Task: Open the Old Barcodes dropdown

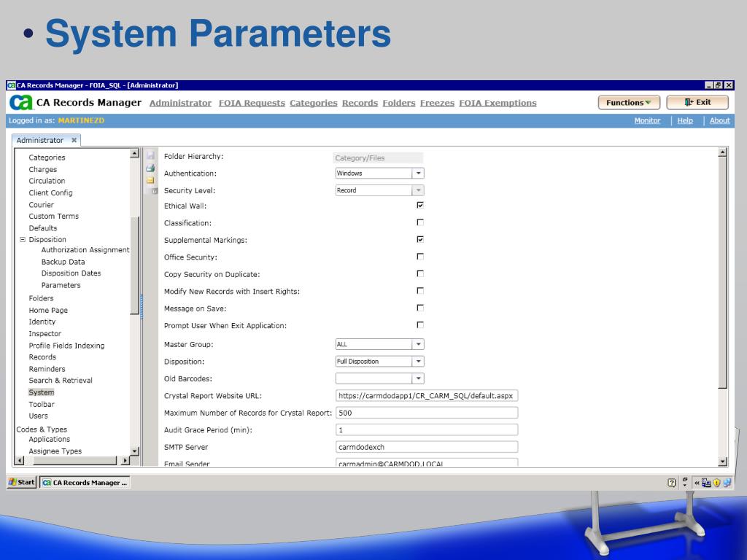Action: coord(418,378)
